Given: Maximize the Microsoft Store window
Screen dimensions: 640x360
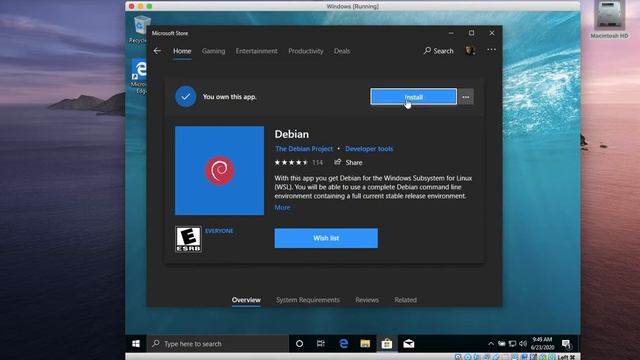Looking at the screenshot, I should 471,33.
